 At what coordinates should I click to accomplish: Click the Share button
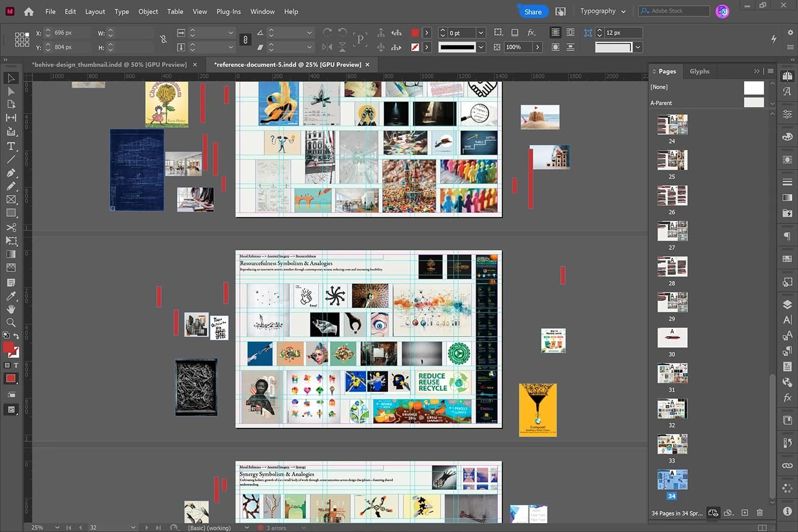pyautogui.click(x=533, y=12)
